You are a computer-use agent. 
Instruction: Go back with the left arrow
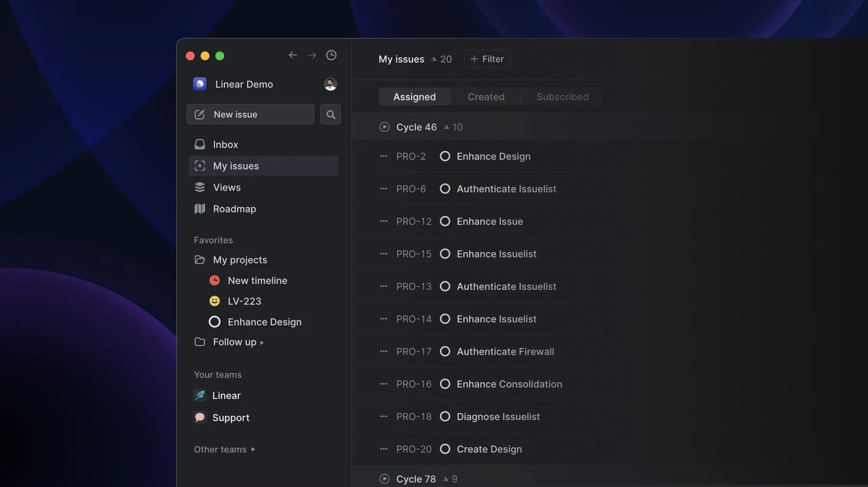tap(293, 56)
